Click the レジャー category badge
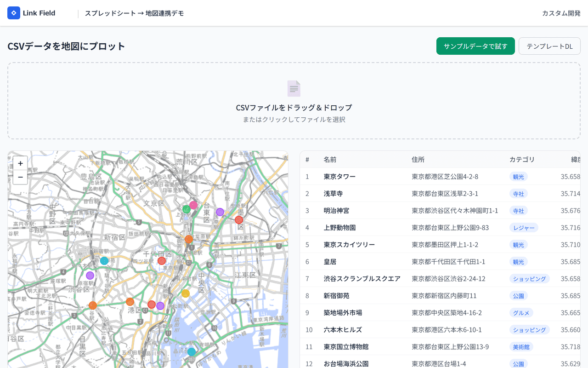Screen dimensions: 588x368 [524, 228]
